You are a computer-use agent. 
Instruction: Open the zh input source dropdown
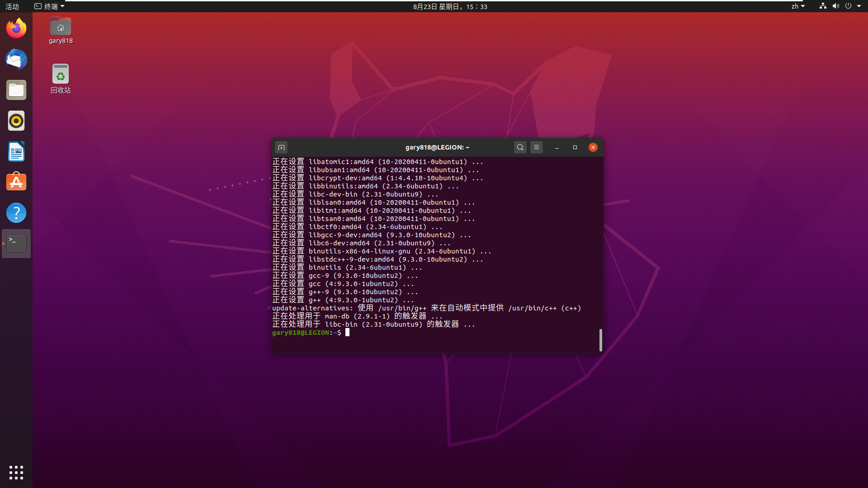point(798,6)
